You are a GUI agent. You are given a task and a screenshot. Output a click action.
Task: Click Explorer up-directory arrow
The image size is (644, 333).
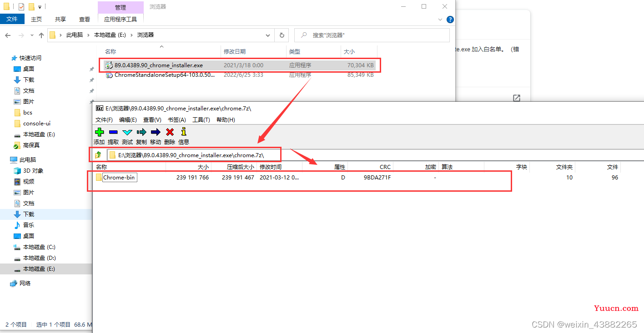[41, 35]
